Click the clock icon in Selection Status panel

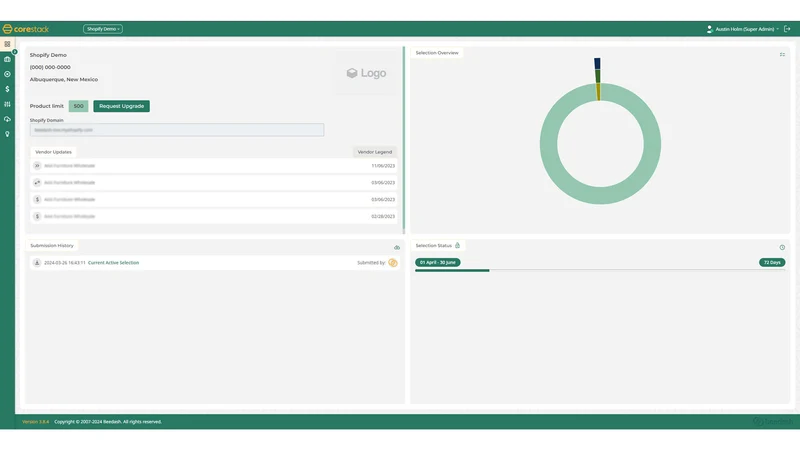782,247
